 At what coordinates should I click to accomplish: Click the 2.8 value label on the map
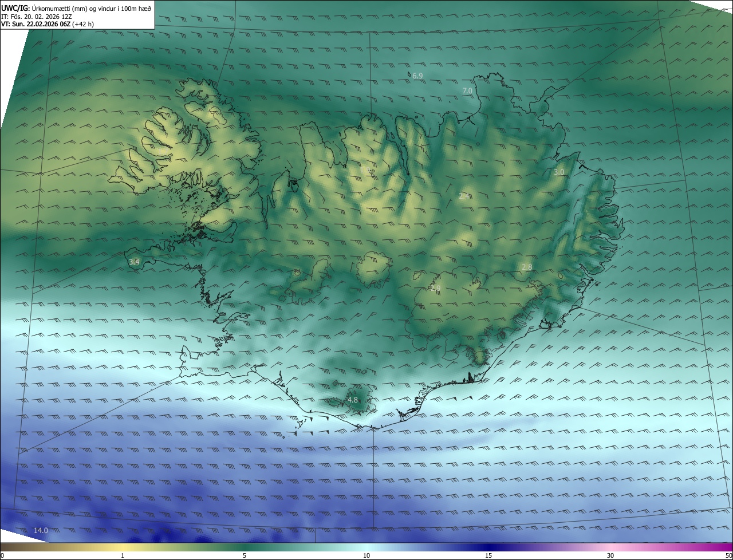(527, 267)
